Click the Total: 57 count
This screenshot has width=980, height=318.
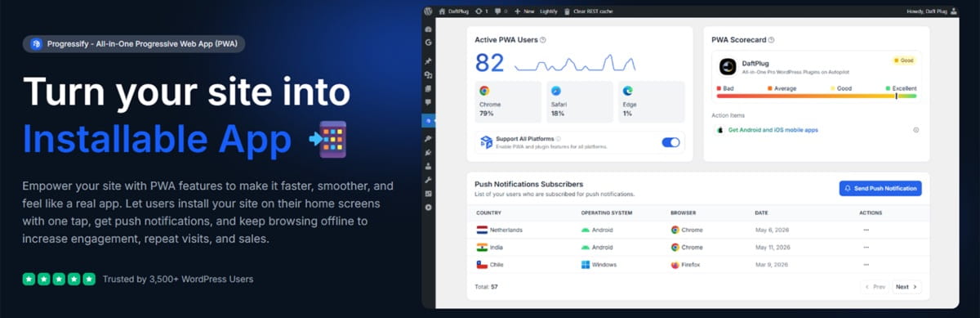(x=487, y=287)
